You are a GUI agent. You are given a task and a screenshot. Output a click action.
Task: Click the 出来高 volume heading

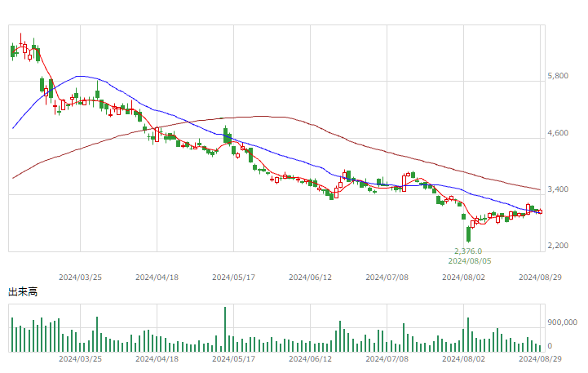[23, 292]
